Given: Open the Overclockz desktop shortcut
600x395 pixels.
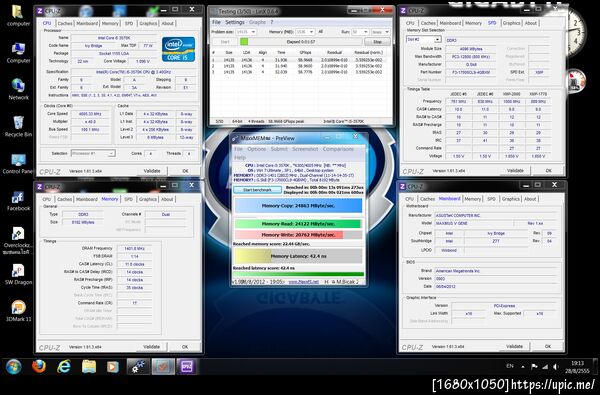Looking at the screenshot, I should [x=18, y=241].
